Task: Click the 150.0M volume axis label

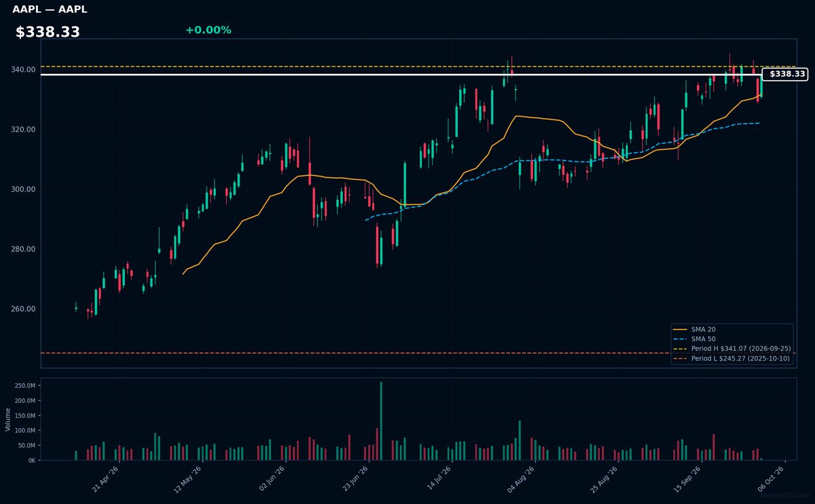Action: [25, 416]
